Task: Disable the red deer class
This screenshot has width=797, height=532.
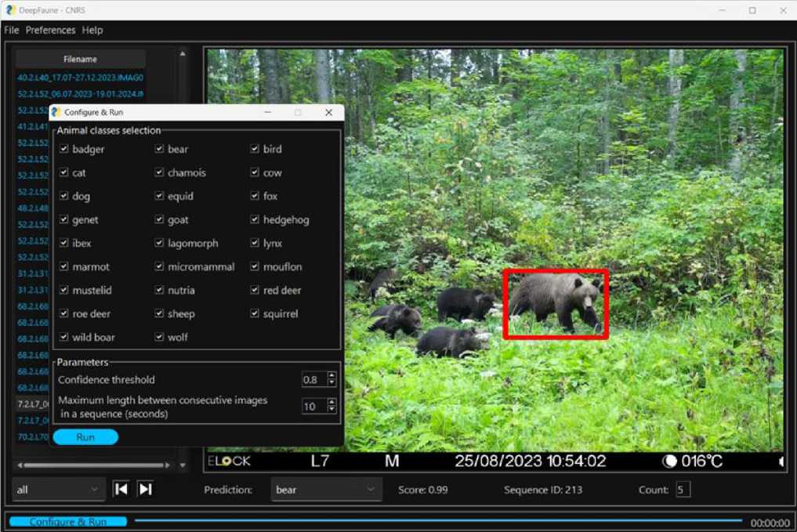Action: pos(255,290)
